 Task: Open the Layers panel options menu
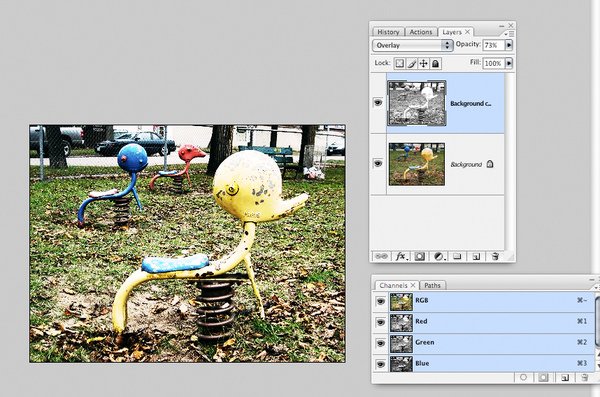tap(510, 34)
